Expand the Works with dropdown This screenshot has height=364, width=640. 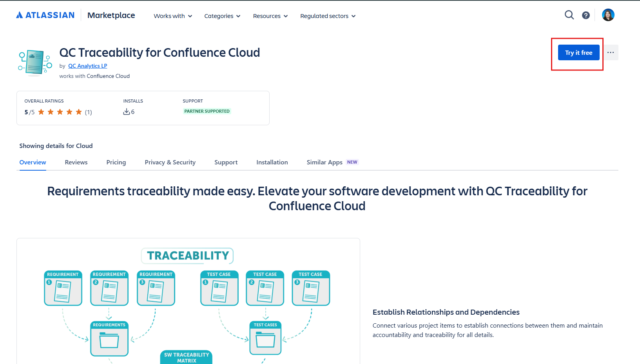173,16
